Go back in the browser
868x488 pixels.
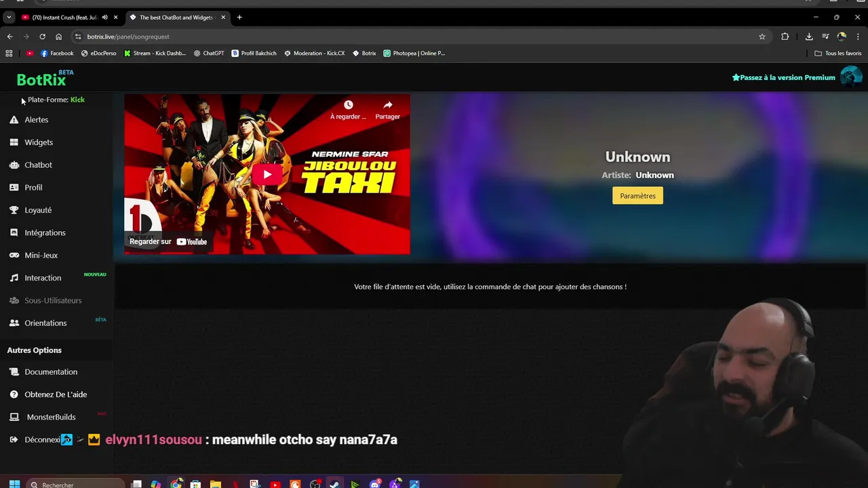(9, 37)
